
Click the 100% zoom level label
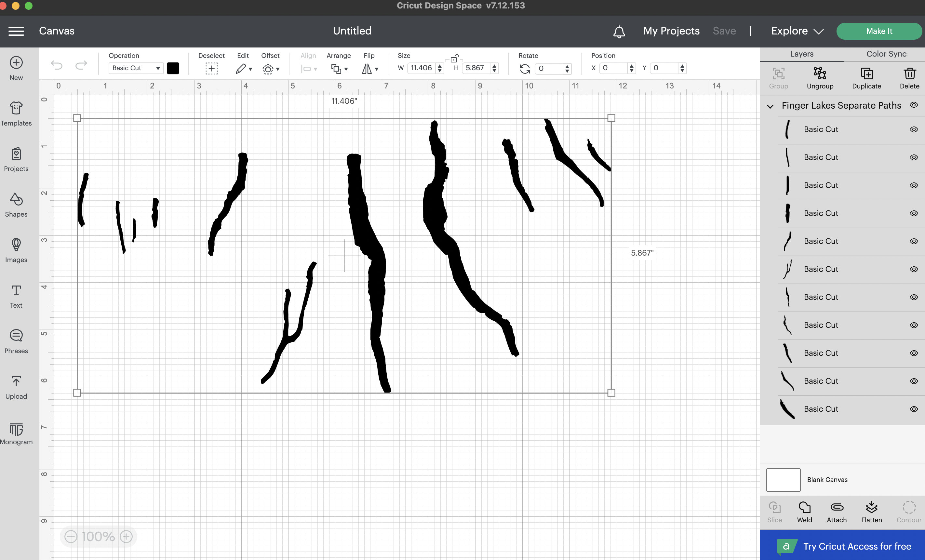(x=98, y=536)
